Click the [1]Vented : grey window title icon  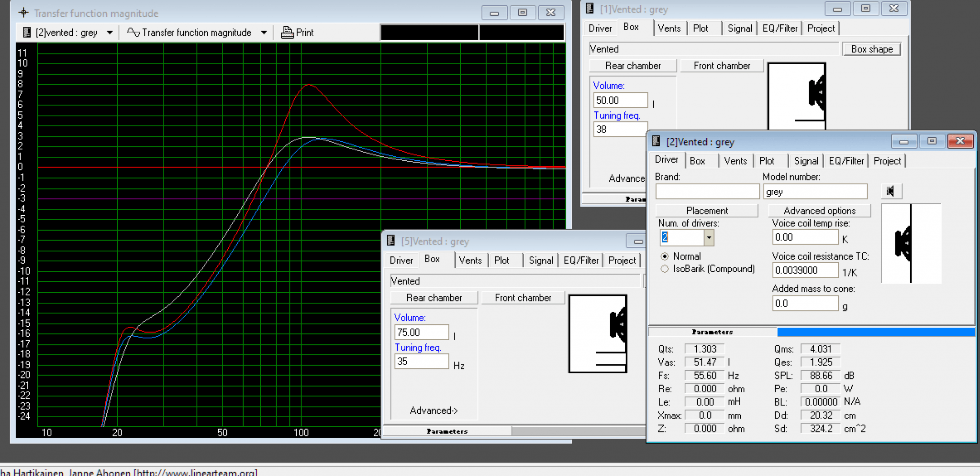(x=590, y=8)
